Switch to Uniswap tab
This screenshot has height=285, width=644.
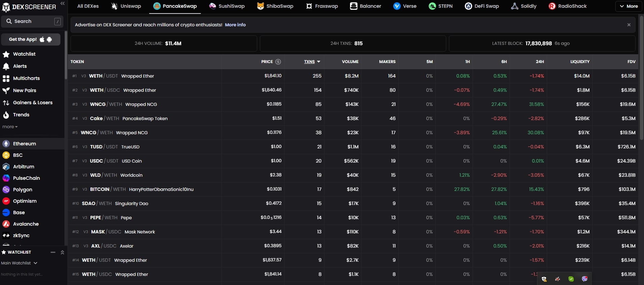[126, 6]
